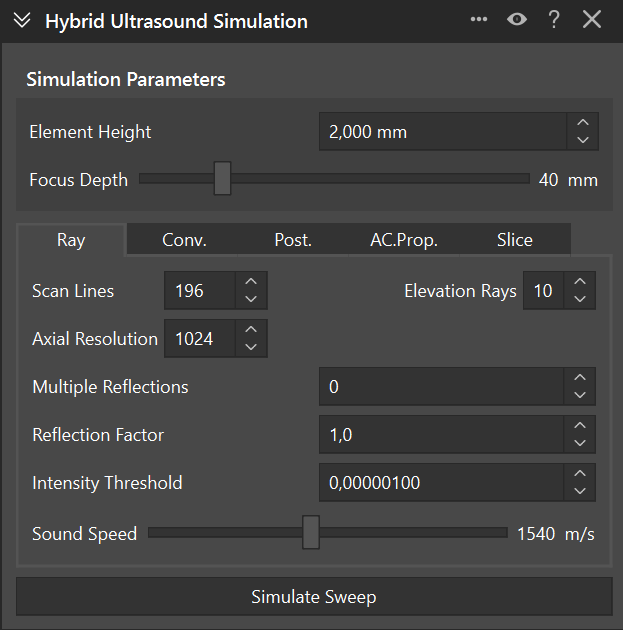Image resolution: width=623 pixels, height=630 pixels.
Task: Click the Elevation Rays value field
Action: [x=543, y=290]
